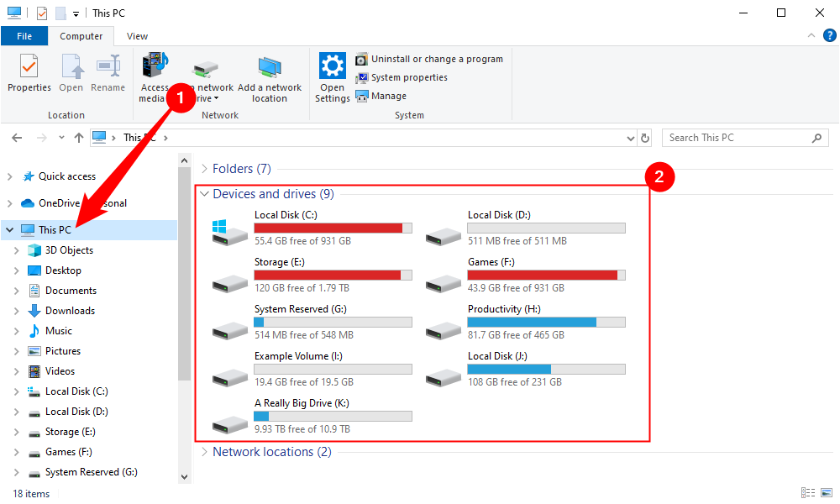
Task: Expand the OneDrive tree node
Action: pos(9,203)
